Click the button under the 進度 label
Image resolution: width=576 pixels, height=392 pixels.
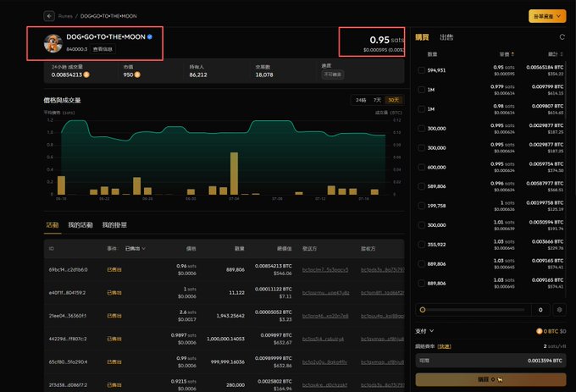pos(333,75)
